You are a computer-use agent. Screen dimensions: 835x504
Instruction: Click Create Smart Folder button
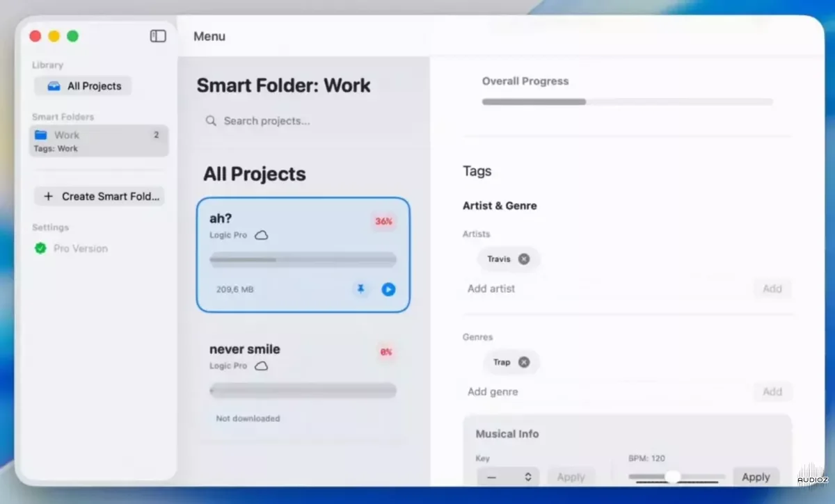99,197
